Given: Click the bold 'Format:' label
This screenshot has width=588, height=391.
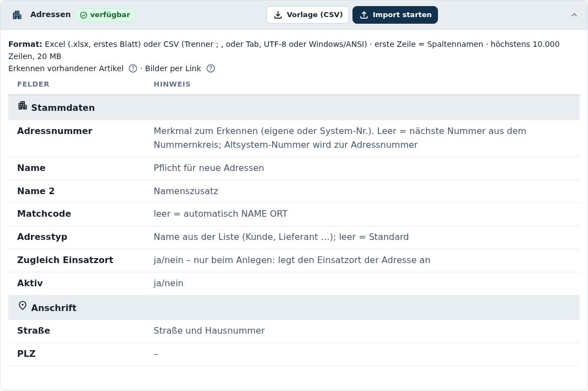Looking at the screenshot, I should 25,44.
